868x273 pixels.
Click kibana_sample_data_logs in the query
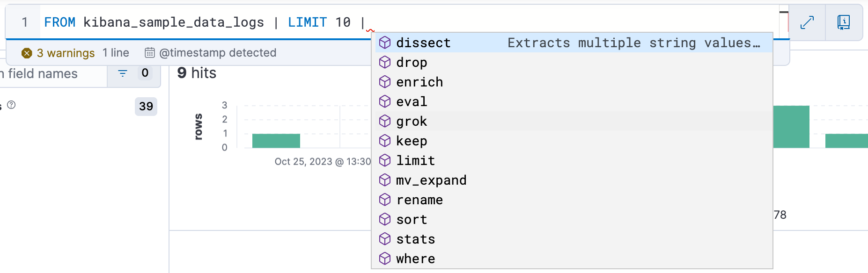coord(174,22)
